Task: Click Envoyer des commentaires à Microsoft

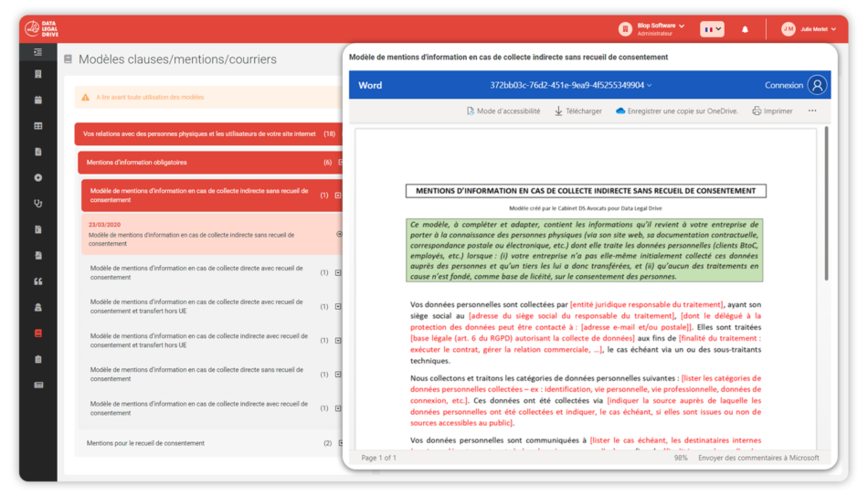Action: 758,458
